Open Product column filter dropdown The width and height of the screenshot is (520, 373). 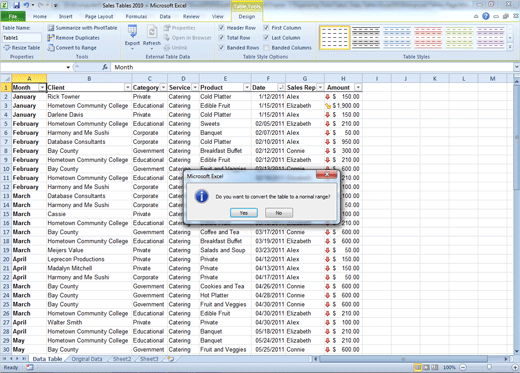pos(247,87)
